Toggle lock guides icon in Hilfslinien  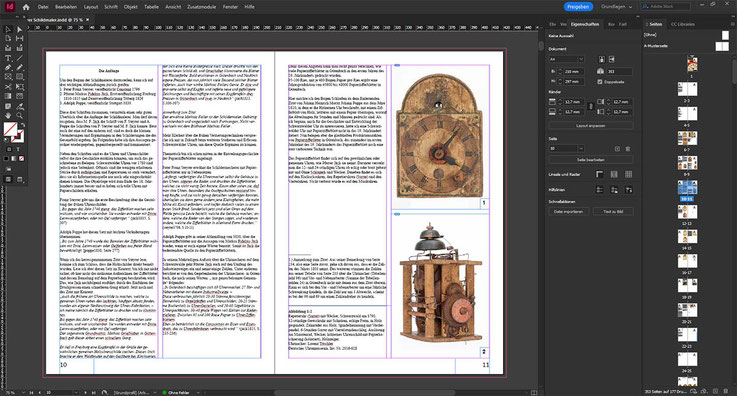pyautogui.click(x=614, y=190)
